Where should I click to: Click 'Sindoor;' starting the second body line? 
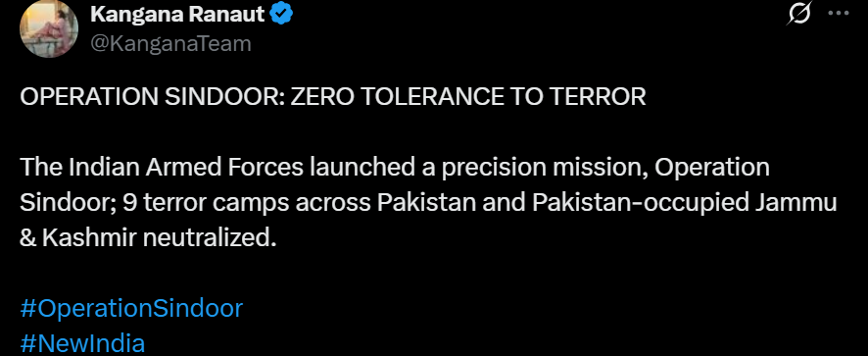[x=69, y=204]
